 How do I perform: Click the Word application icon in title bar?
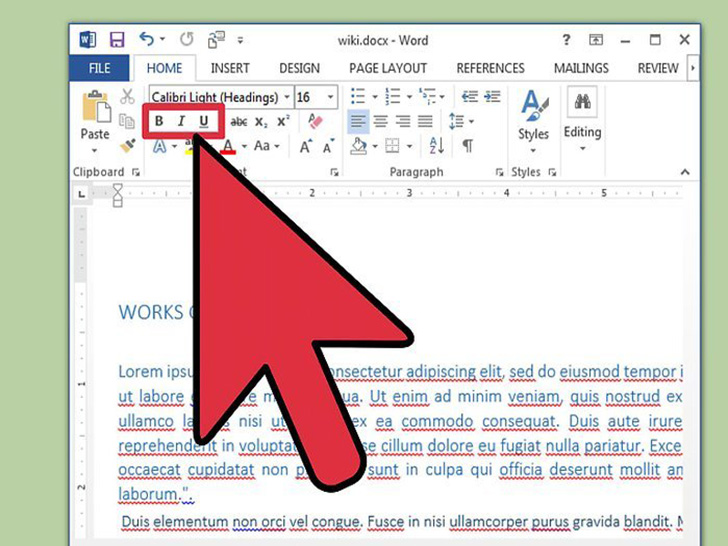point(88,39)
